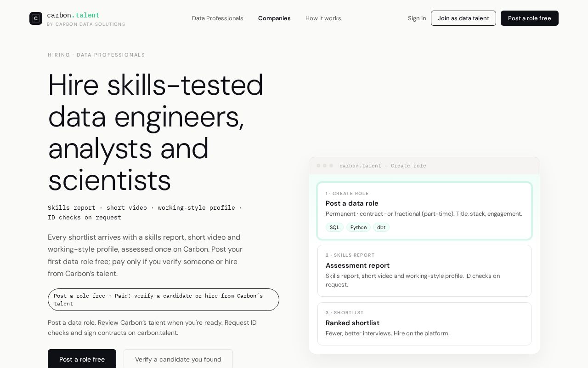
Task: Go to How it works page
Action: click(x=323, y=18)
